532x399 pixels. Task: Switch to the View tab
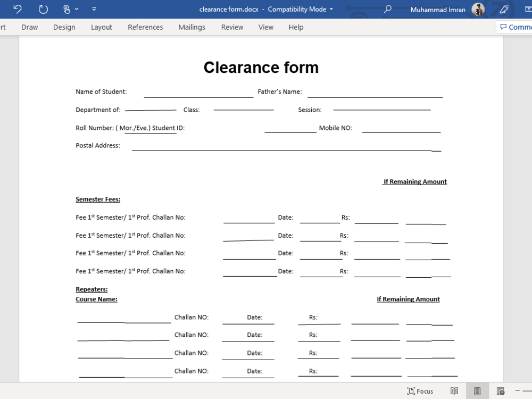click(x=265, y=27)
